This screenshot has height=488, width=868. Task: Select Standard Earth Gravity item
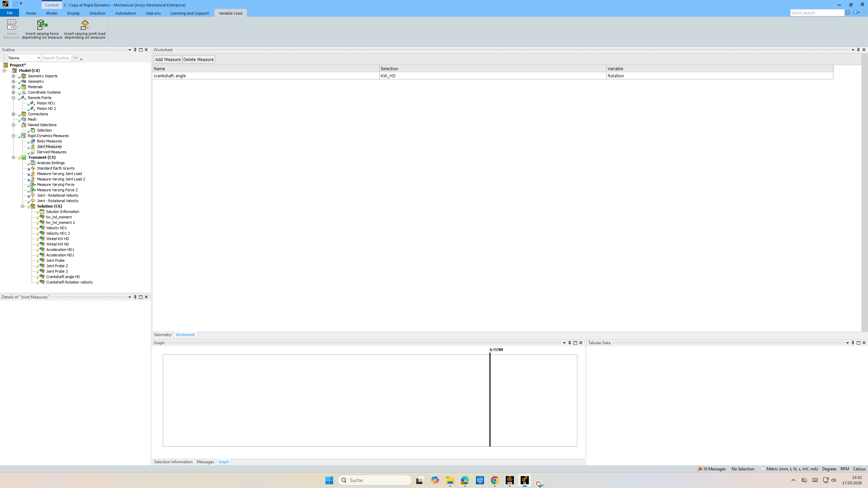pos(56,168)
